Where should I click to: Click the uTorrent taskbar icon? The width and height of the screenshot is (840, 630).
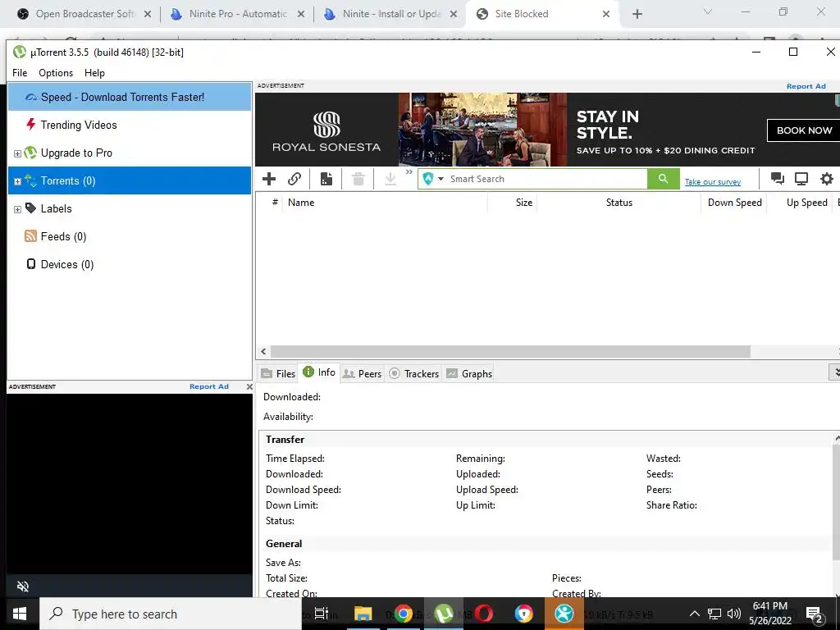(x=444, y=614)
